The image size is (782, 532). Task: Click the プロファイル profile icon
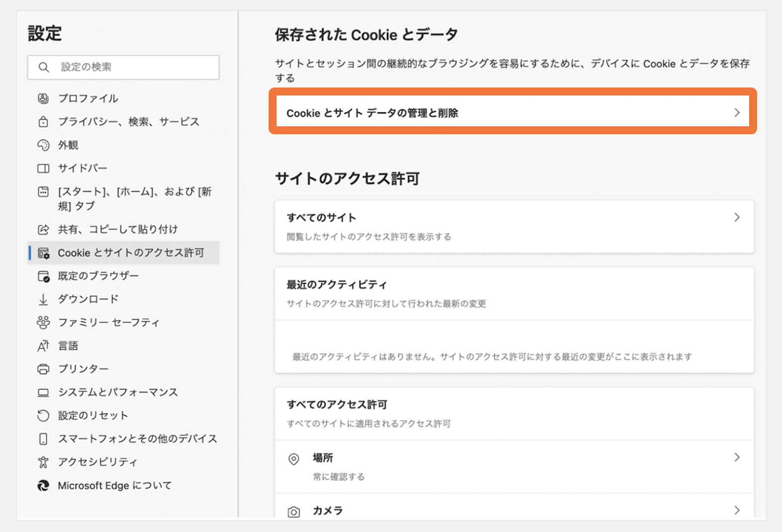coord(43,98)
